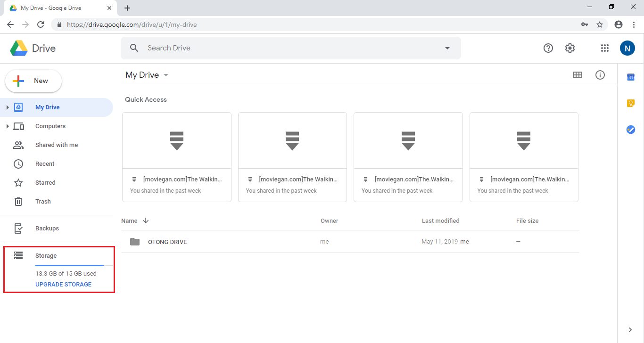Open the My Drive breadcrumb dropdown
This screenshot has width=644, height=343.
(165, 74)
